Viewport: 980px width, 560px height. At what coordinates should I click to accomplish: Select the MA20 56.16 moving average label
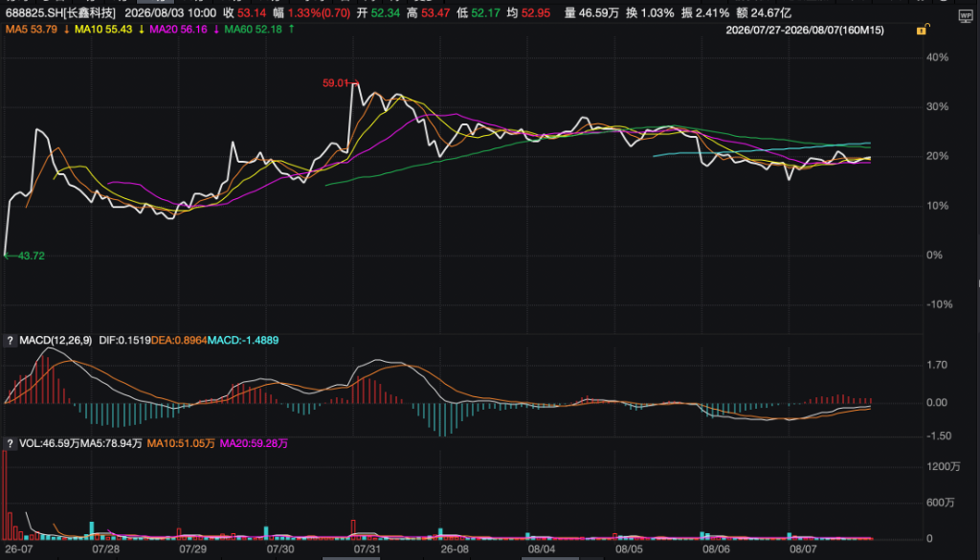[178, 30]
